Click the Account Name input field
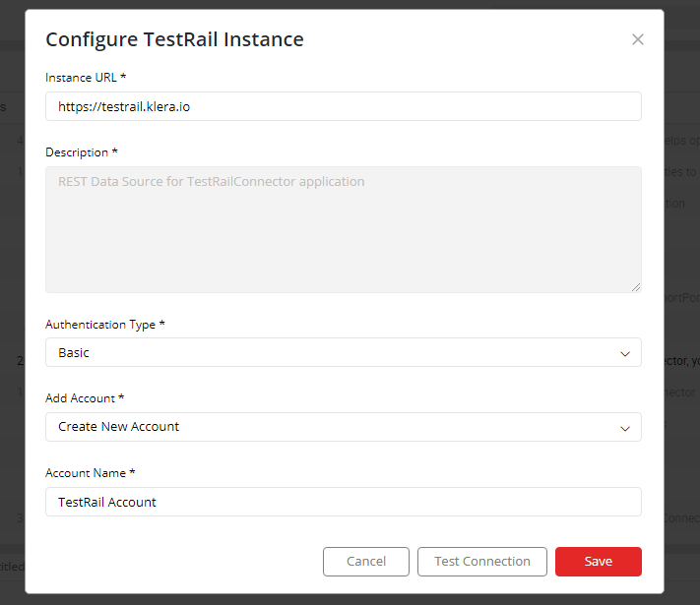The width and height of the screenshot is (700, 605). click(x=344, y=502)
